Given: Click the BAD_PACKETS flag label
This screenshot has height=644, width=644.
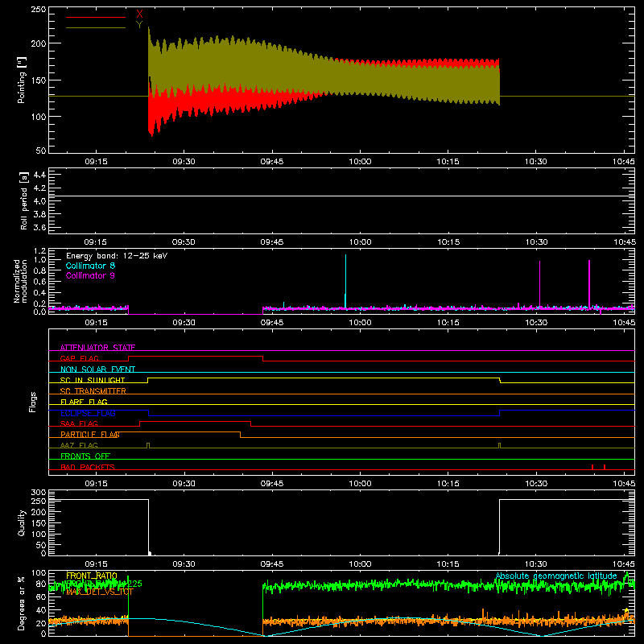Looking at the screenshot, I should [88, 467].
